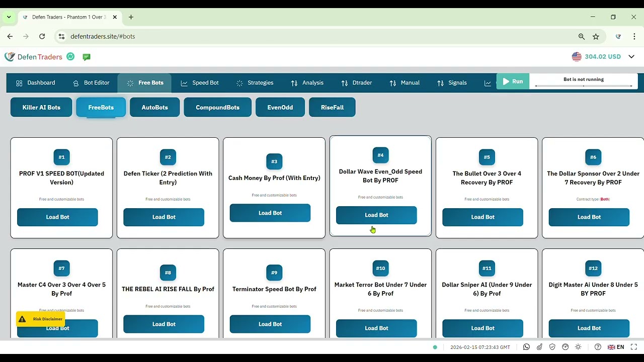
Task: Bookmark page with star icon
Action: tap(596, 37)
